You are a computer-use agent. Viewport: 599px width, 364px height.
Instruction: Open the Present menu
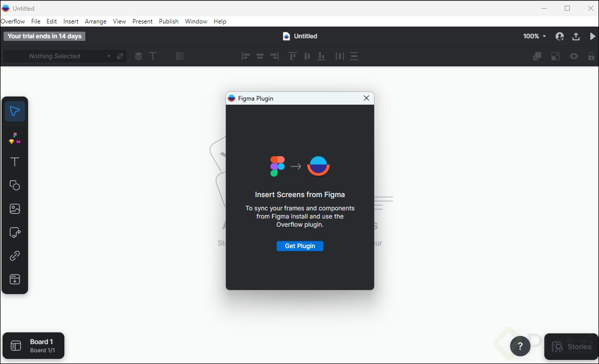[143, 21]
